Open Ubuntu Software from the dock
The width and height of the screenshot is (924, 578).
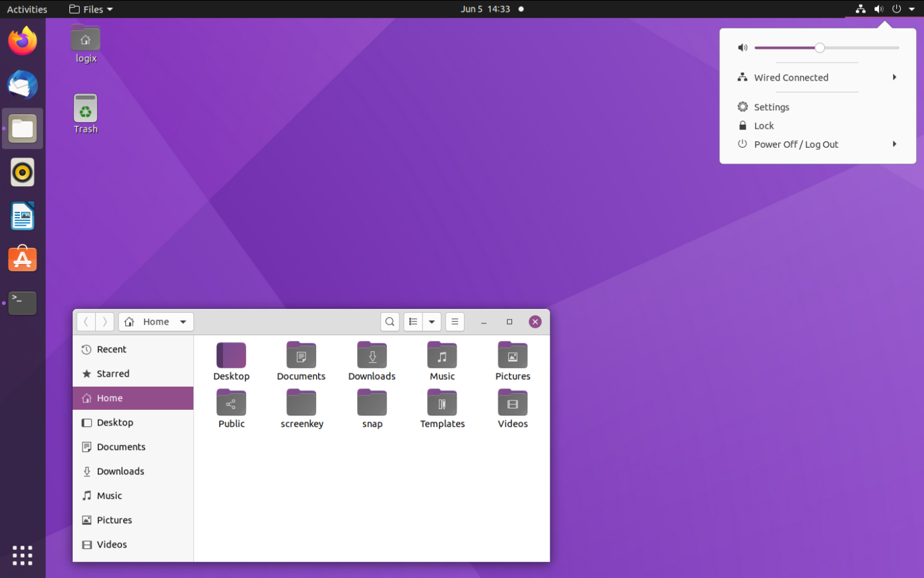pyautogui.click(x=22, y=259)
